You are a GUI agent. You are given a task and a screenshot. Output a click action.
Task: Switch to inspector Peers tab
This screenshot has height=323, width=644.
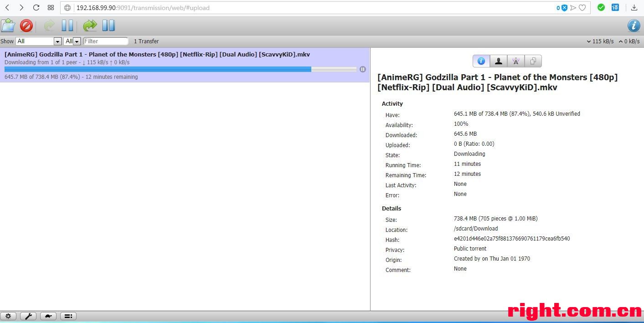(499, 61)
